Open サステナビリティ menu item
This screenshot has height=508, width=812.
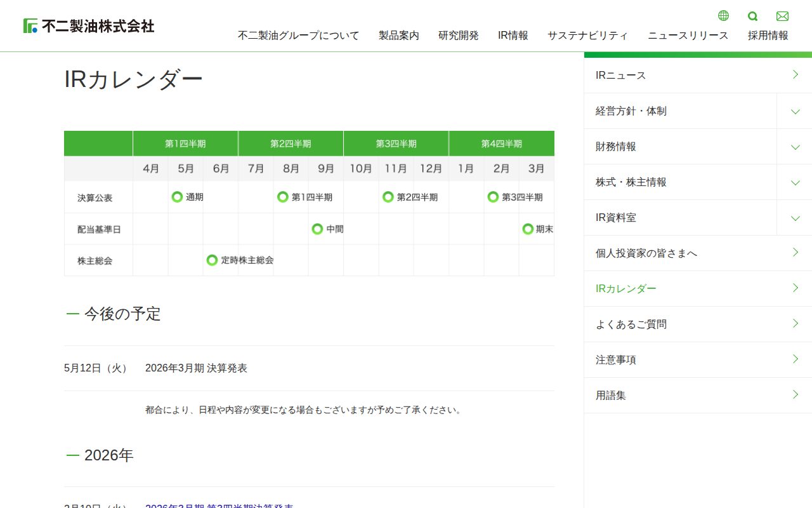click(588, 36)
